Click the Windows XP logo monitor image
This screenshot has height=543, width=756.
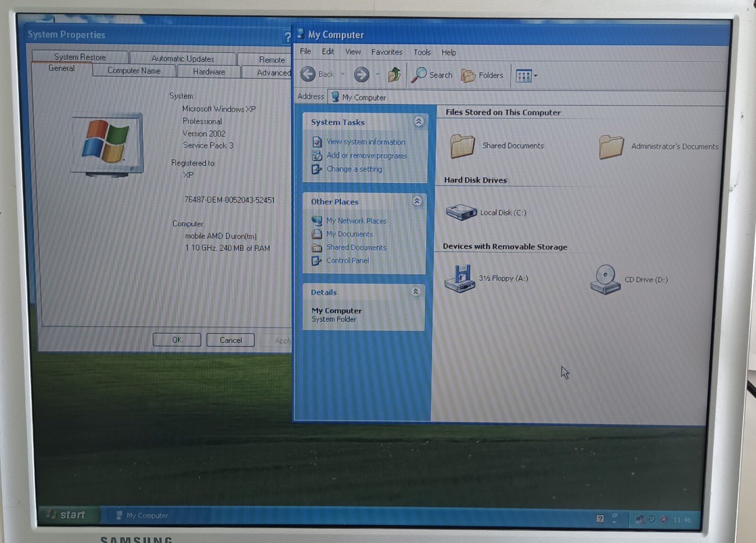(x=107, y=145)
